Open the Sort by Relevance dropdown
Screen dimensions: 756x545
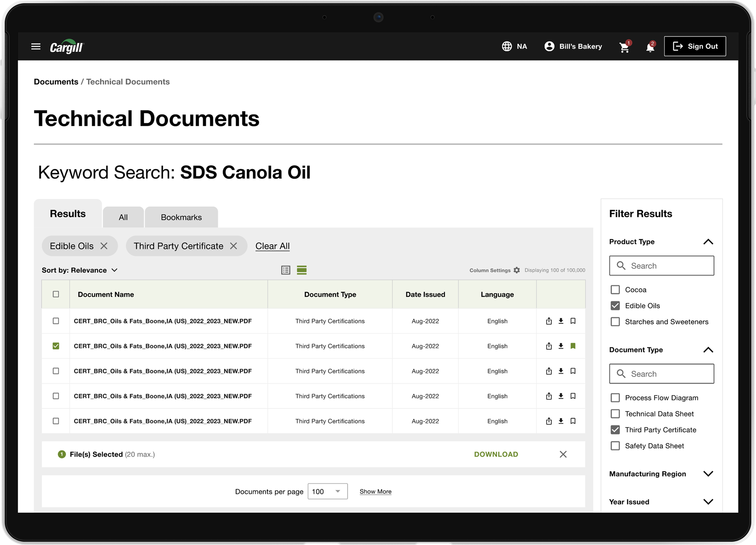click(x=79, y=270)
